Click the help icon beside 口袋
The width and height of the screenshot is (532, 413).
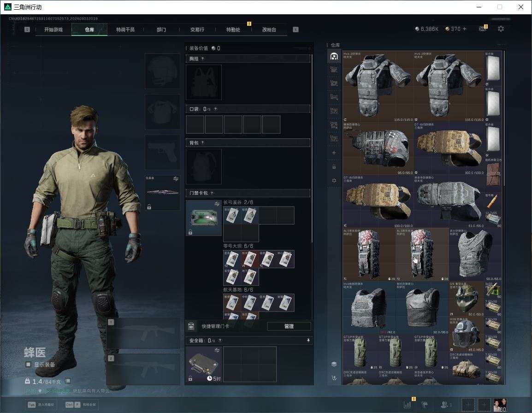coord(215,109)
